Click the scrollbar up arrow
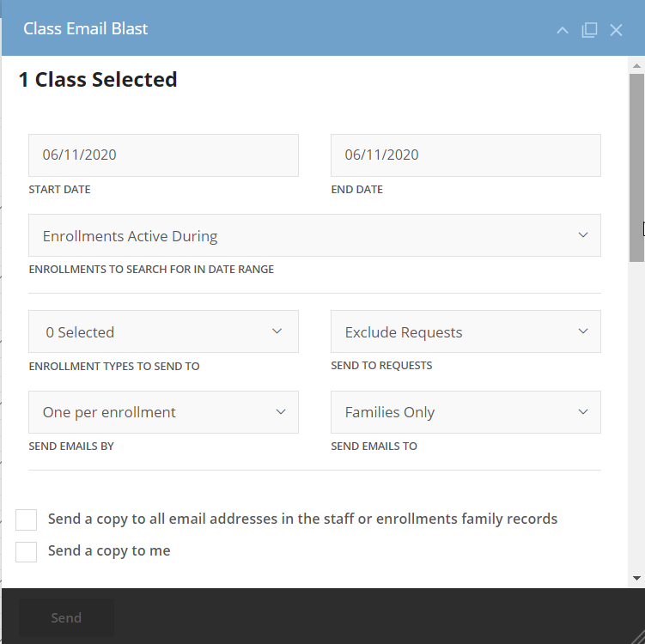This screenshot has height=644, width=645. pyautogui.click(x=636, y=66)
